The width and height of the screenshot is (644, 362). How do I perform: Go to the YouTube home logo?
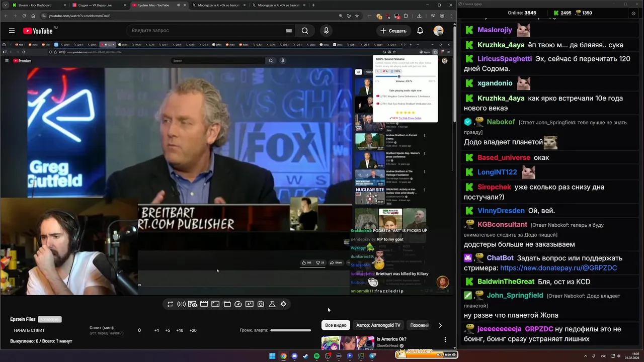point(38,31)
